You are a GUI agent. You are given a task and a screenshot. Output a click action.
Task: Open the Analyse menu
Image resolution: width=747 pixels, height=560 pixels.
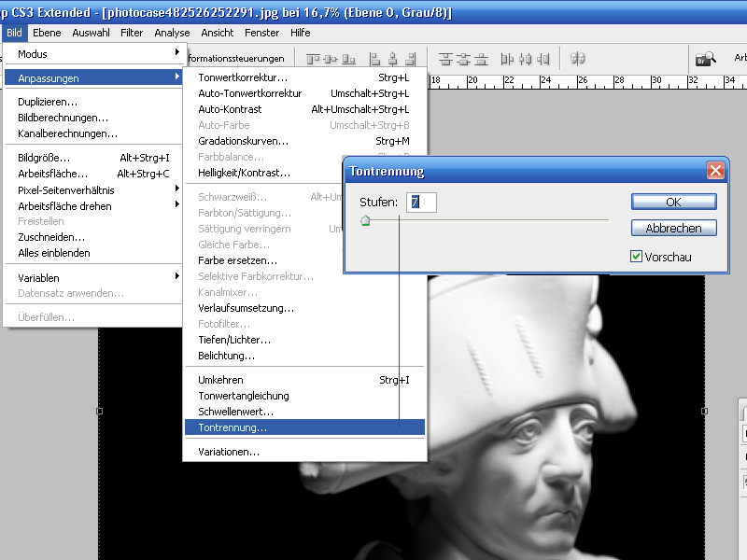click(172, 33)
